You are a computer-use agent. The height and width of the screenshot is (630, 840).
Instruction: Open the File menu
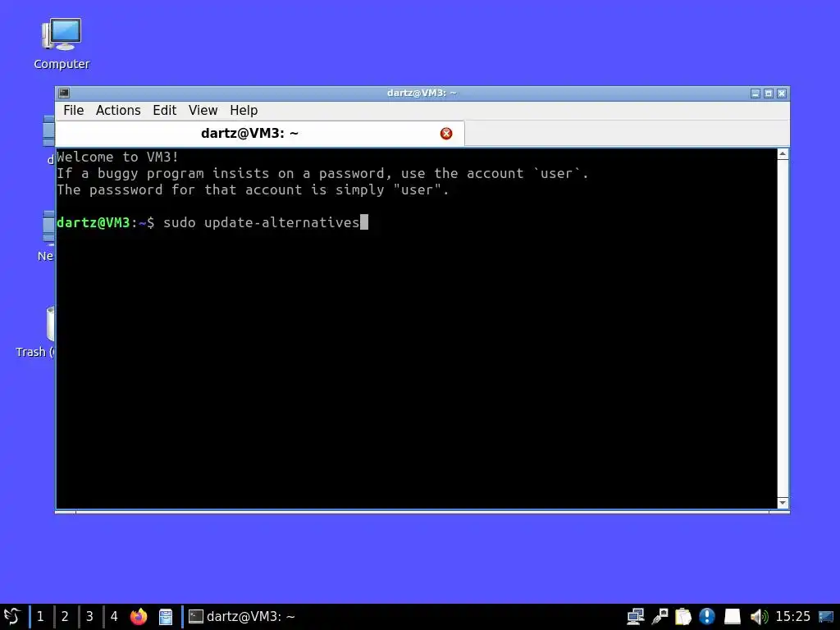[x=73, y=111]
